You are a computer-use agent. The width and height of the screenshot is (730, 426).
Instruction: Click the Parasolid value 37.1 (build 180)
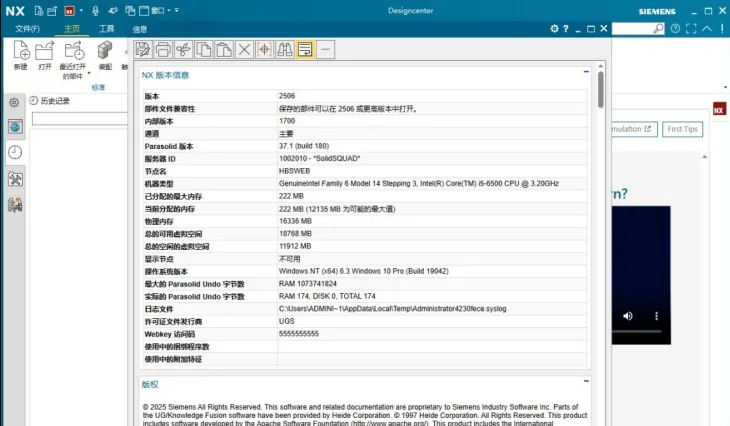pos(304,146)
